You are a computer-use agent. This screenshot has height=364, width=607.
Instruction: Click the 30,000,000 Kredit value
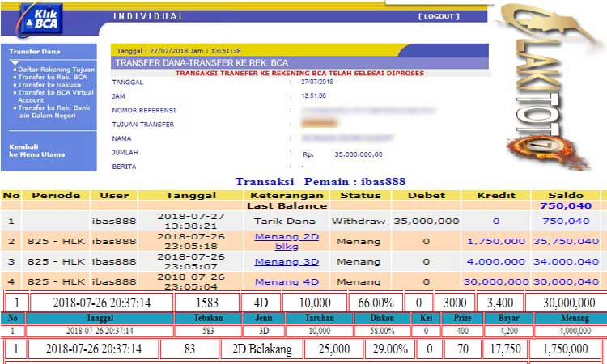(x=497, y=281)
